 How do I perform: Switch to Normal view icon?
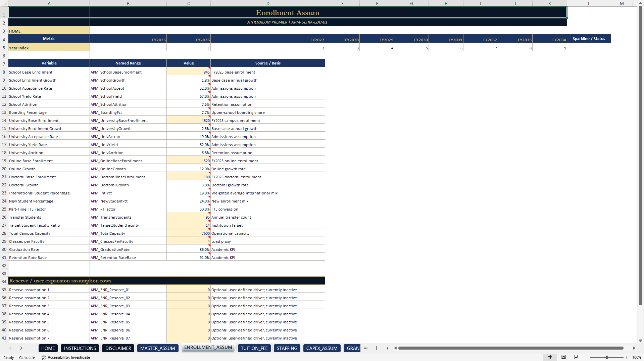pyautogui.click(x=550, y=357)
